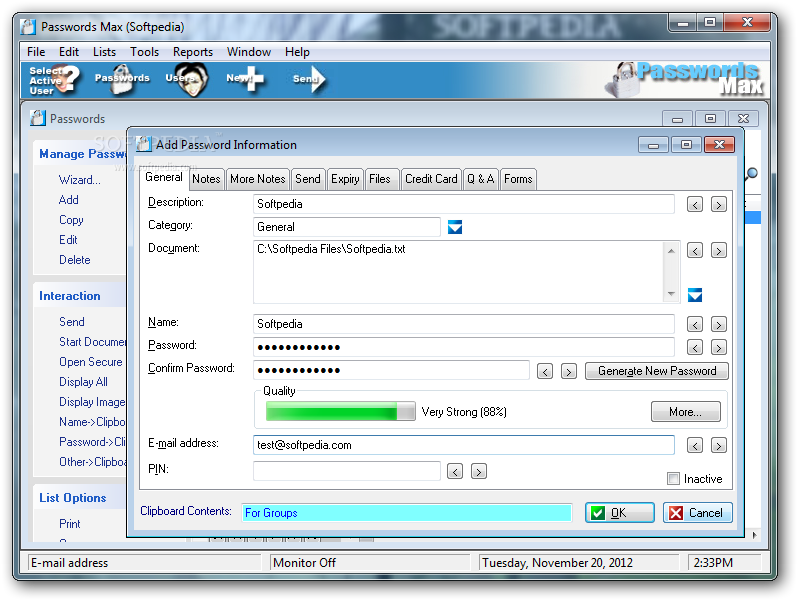The image size is (798, 601).
Task: Click the New plus toolbar icon
Action: coord(246,79)
